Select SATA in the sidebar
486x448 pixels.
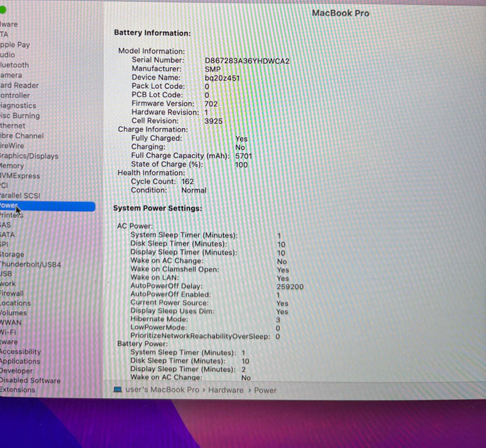pos(7,234)
